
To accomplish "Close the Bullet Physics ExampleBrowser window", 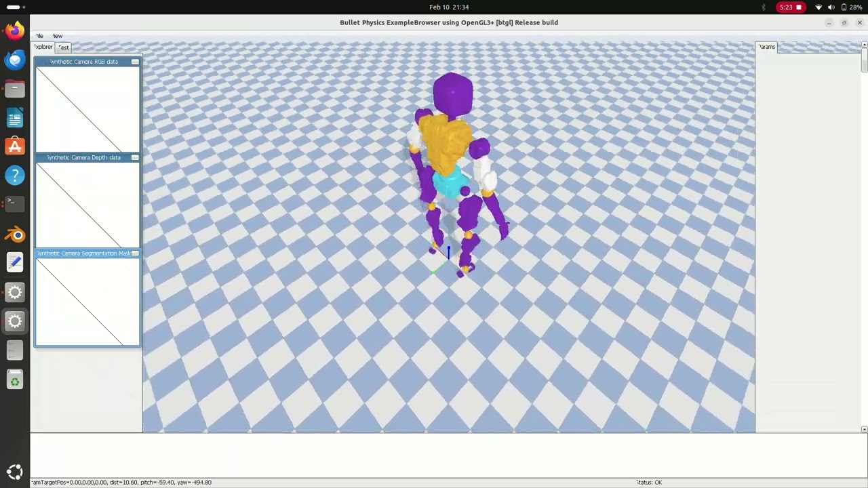I will coord(860,23).
